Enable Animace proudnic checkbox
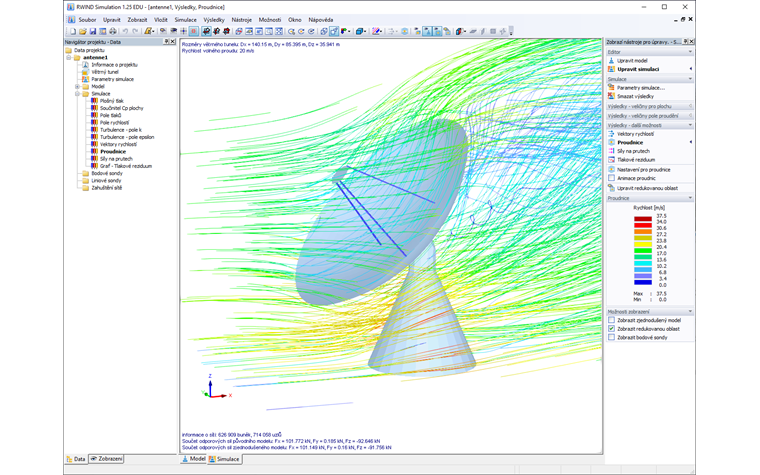 pyautogui.click(x=611, y=178)
